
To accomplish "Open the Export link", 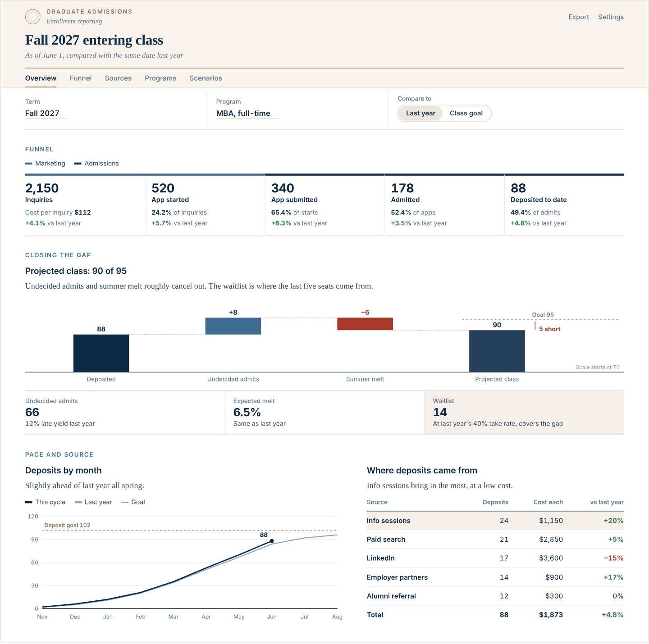I will pos(579,17).
